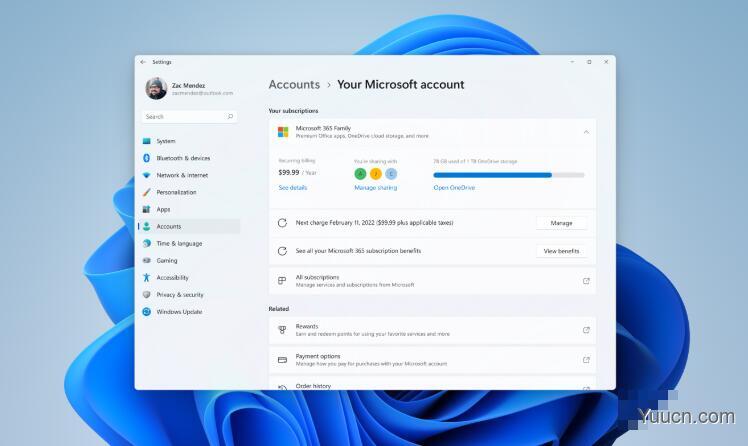
Task: Click the All subscriptions row icon
Action: point(282,280)
